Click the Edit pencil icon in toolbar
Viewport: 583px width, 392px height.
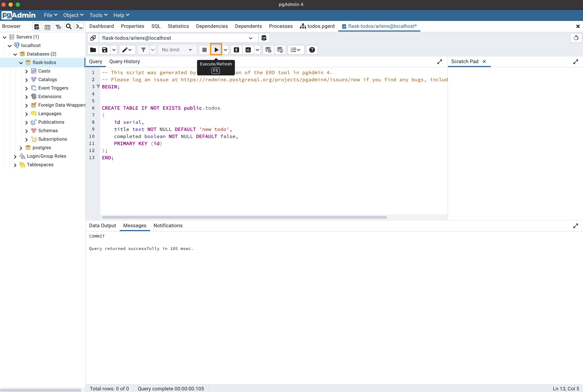pos(127,50)
